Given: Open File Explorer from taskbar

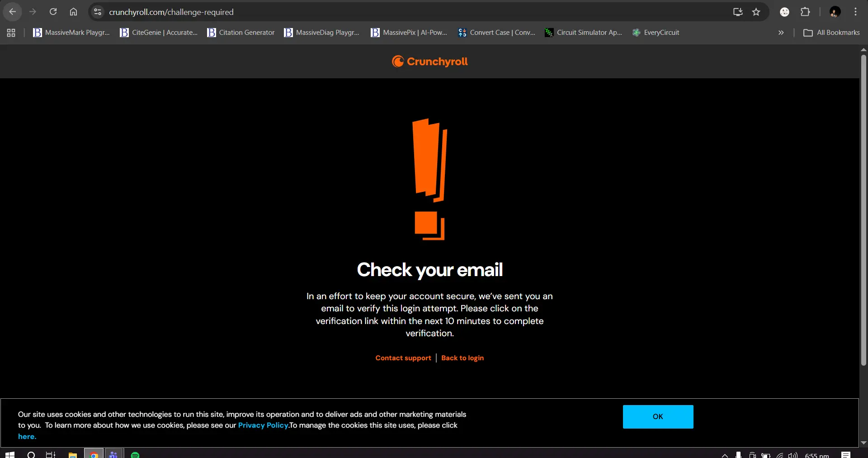Looking at the screenshot, I should tap(72, 454).
